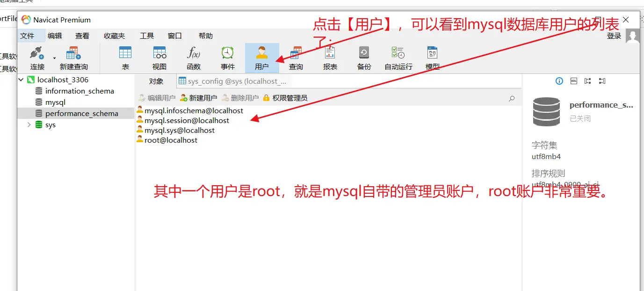Show the DDL panel icon
This screenshot has width=644, height=291.
pyautogui.click(x=574, y=81)
